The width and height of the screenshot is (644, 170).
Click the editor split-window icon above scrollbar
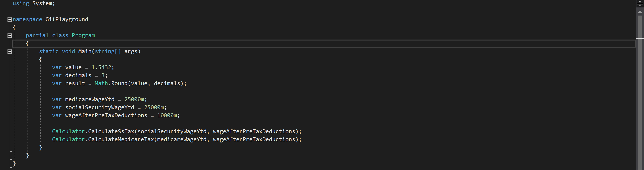coord(640,4)
